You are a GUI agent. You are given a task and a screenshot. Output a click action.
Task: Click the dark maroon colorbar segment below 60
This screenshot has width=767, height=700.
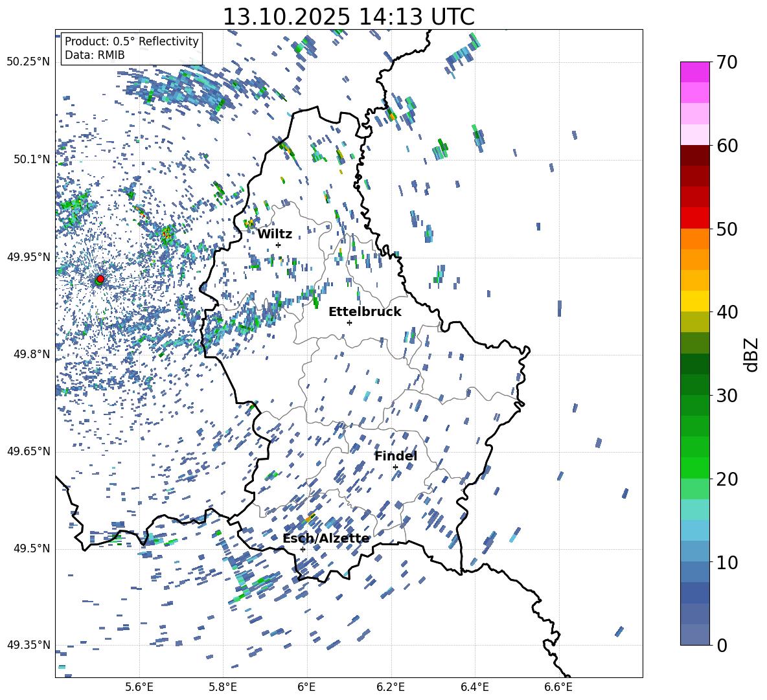695,155
